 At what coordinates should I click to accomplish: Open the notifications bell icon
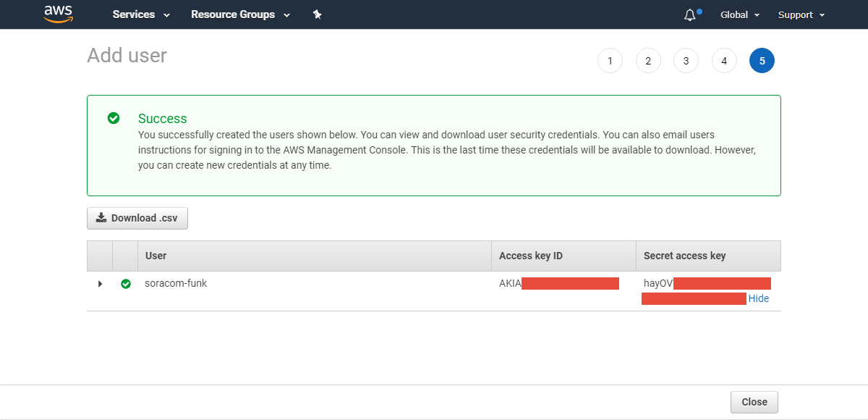pos(690,15)
